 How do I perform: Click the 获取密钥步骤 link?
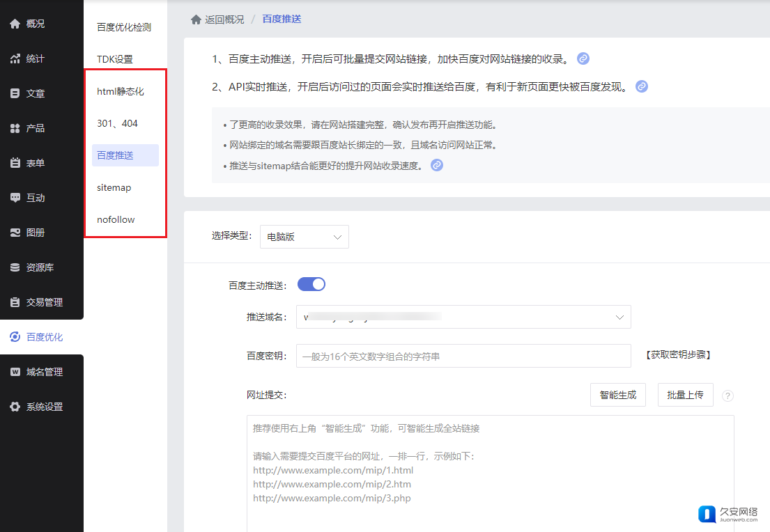coord(678,355)
